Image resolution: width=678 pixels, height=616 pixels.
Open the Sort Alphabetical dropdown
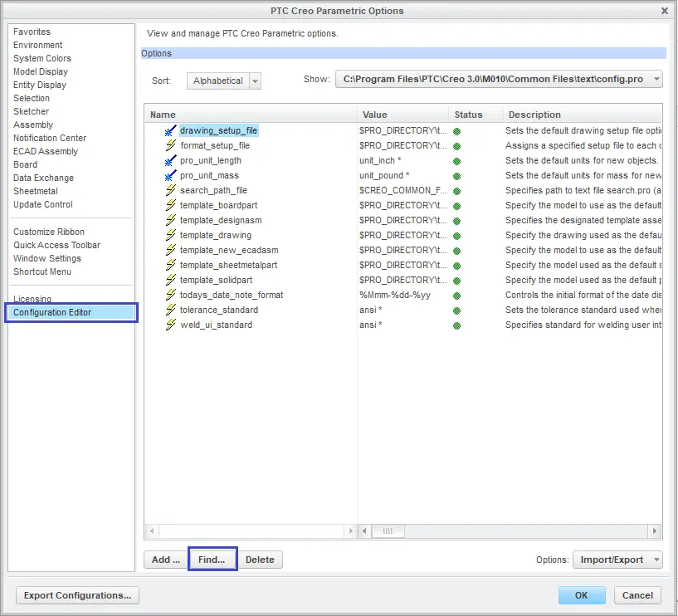255,81
